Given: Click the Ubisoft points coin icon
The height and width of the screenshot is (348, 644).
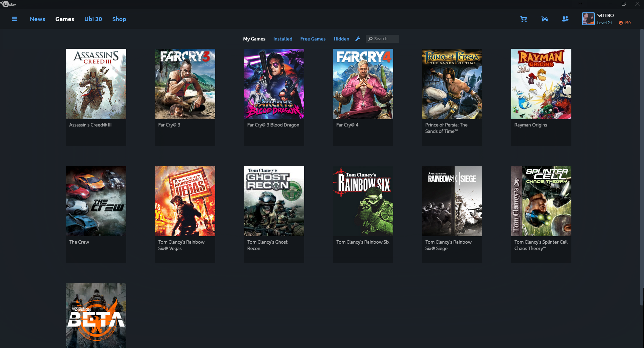Looking at the screenshot, I should [621, 23].
